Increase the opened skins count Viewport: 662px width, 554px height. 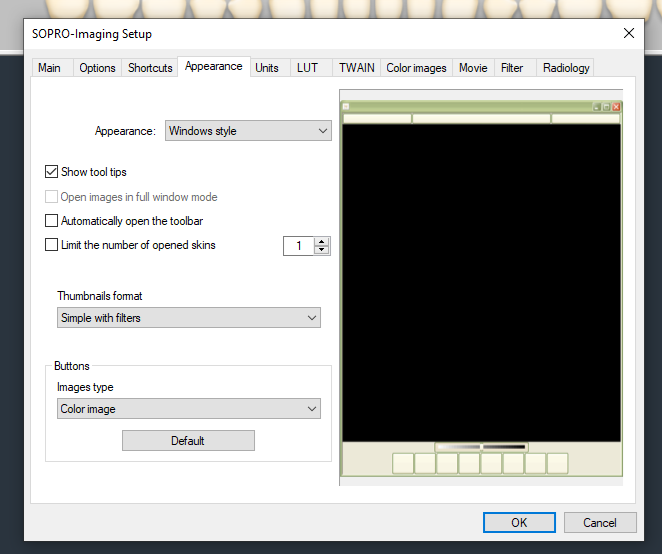point(322,242)
